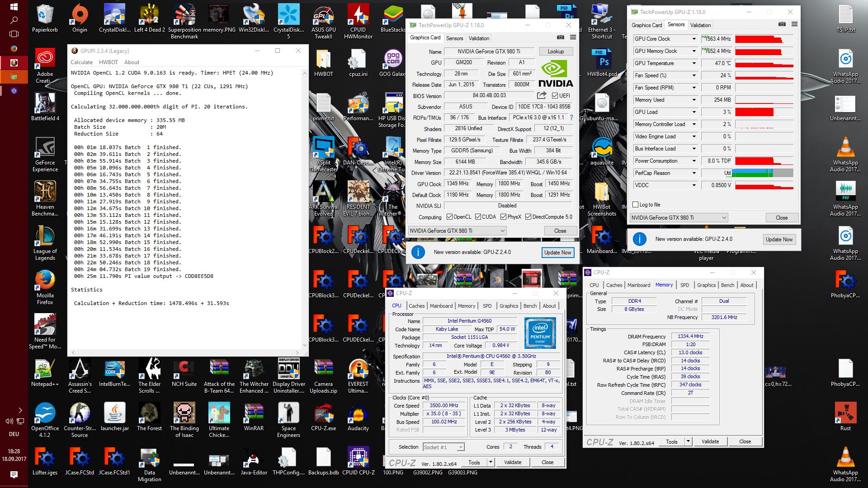868x488 pixels.
Task: Expand Memory Used sensor dropdown
Action: click(694, 100)
